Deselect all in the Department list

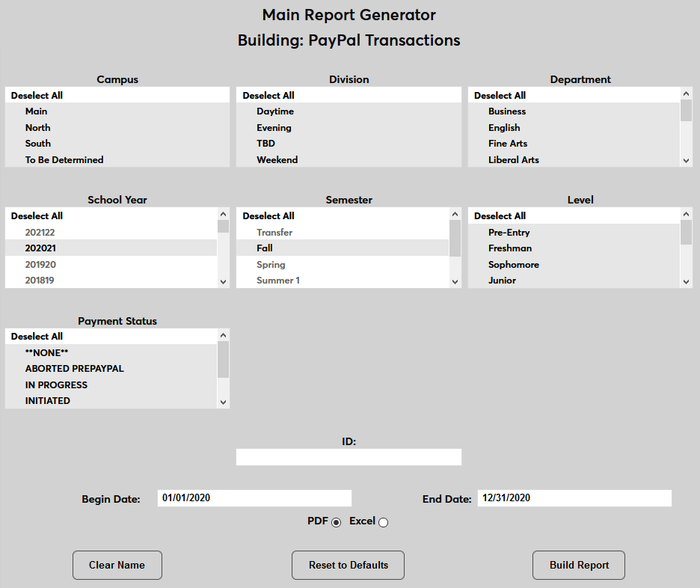tap(574, 95)
